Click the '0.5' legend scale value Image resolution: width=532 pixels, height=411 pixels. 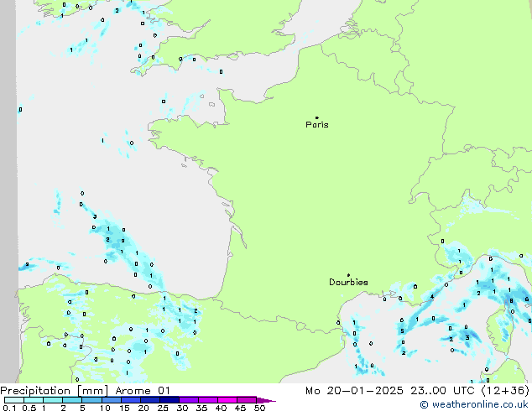pyautogui.click(x=29, y=408)
